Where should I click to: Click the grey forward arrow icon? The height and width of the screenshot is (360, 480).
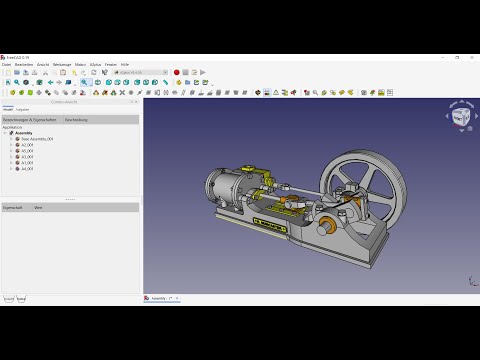tap(59, 82)
